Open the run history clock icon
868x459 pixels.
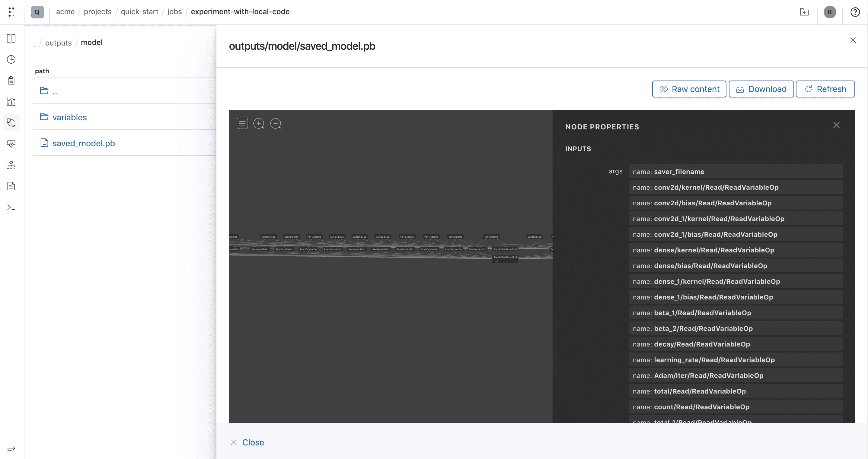[11, 60]
